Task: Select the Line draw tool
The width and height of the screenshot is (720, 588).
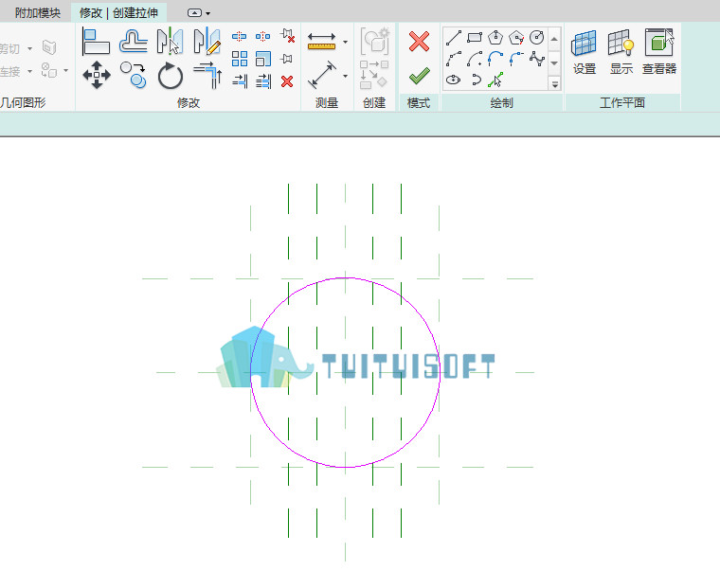Action: point(453,38)
